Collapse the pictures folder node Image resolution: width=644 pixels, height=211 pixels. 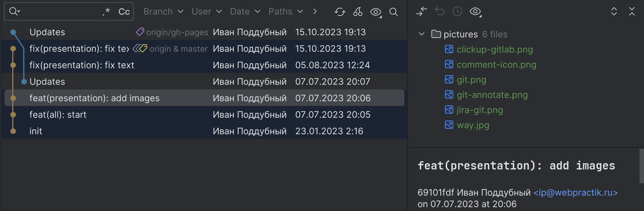[421, 34]
